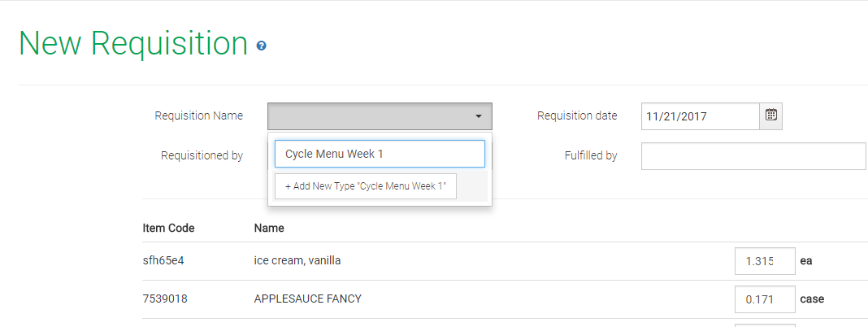The image size is (868, 327).
Task: Click the Requisition date label
Action: point(577,116)
